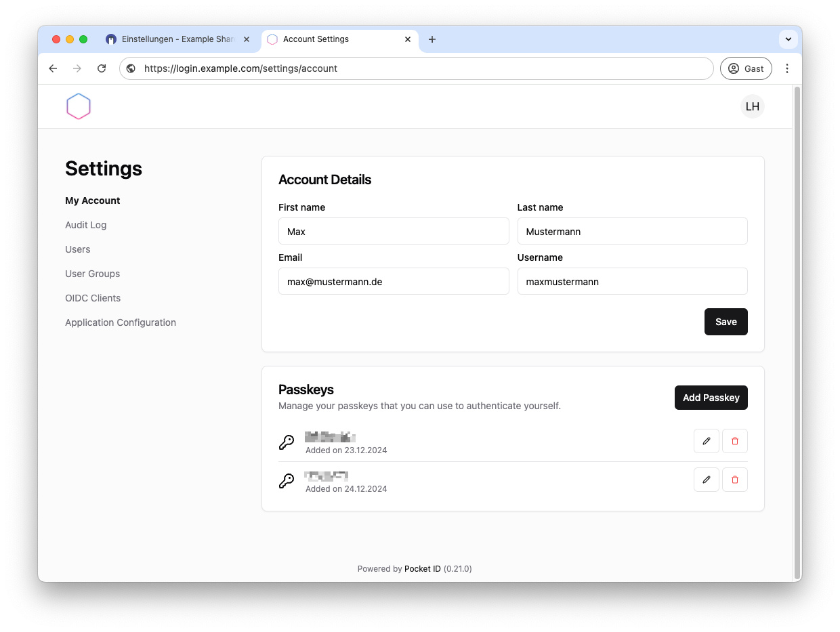Click the pencil icon for the second passkey
This screenshot has height=632, width=840.
[706, 480]
